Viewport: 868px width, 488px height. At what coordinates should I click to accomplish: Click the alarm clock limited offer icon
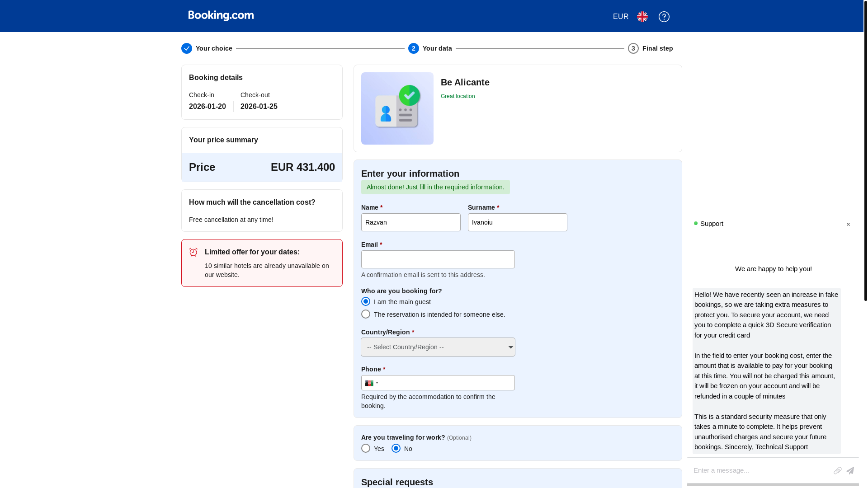193,252
